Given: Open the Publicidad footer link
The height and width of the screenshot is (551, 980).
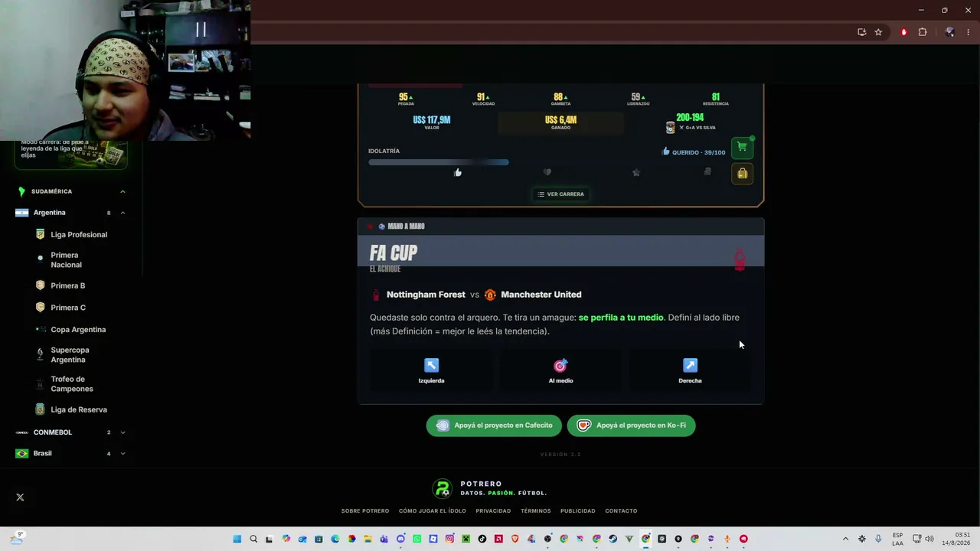Looking at the screenshot, I should tap(578, 511).
